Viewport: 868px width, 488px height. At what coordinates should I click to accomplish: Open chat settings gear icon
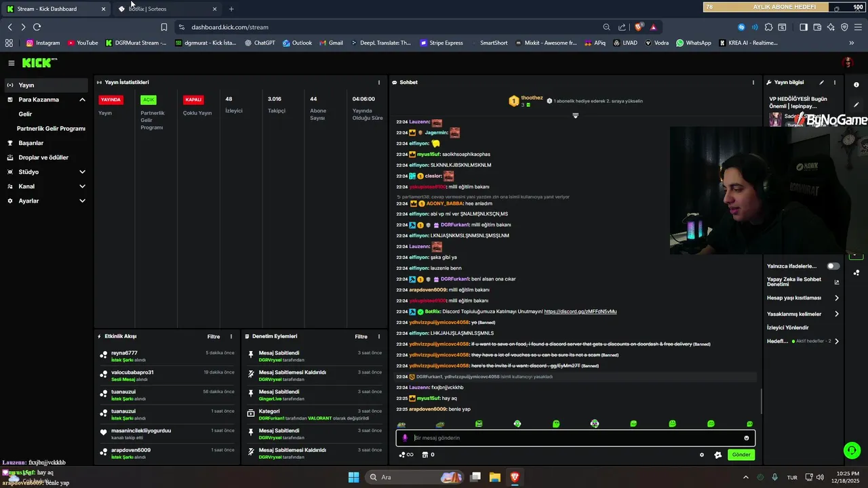pyautogui.click(x=702, y=455)
